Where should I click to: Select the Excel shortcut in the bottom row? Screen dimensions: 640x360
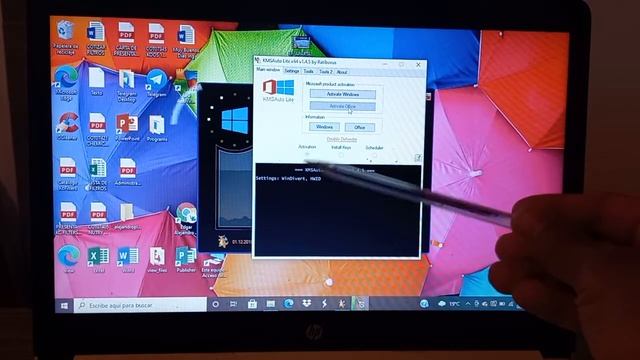click(x=98, y=260)
